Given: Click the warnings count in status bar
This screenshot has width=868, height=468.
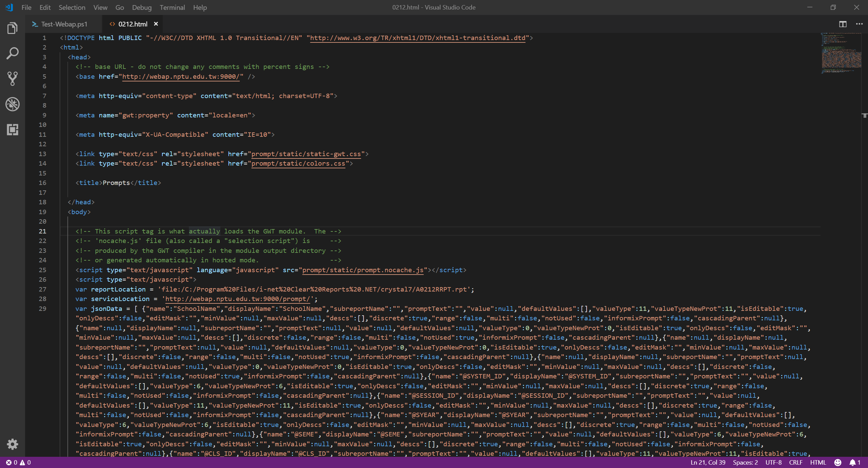Looking at the screenshot, I should [25, 462].
